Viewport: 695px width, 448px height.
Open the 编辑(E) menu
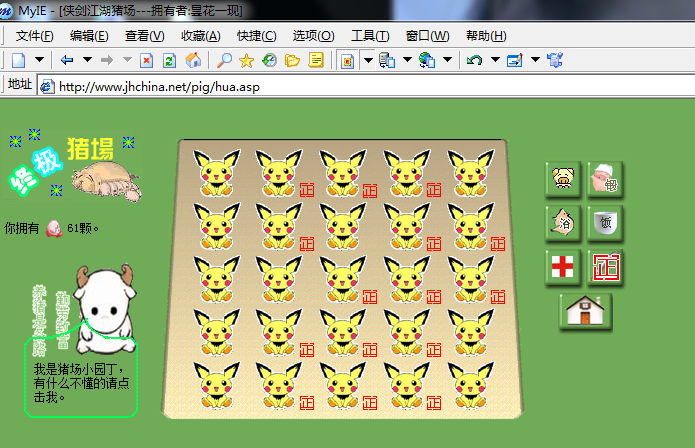pos(89,36)
